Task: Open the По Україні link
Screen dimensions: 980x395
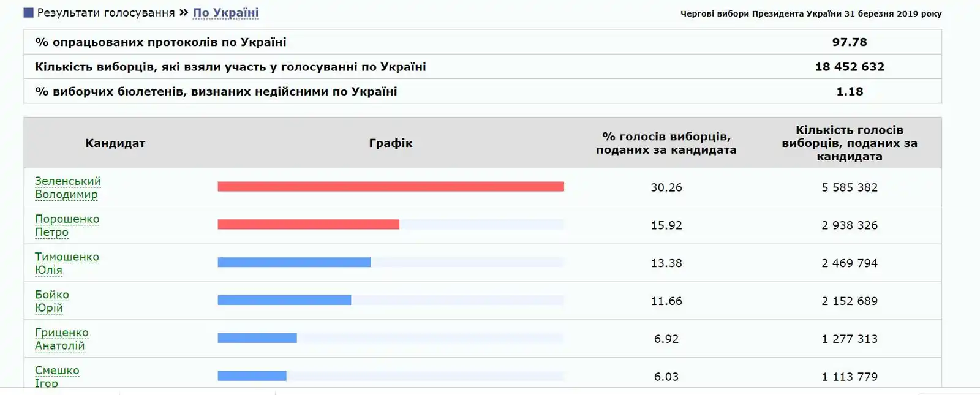Action: click(x=225, y=13)
